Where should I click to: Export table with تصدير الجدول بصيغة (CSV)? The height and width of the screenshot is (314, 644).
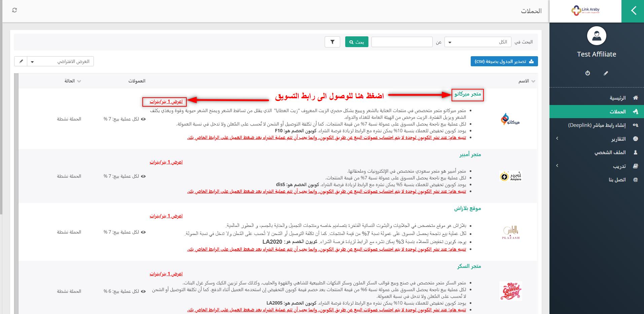504,62
